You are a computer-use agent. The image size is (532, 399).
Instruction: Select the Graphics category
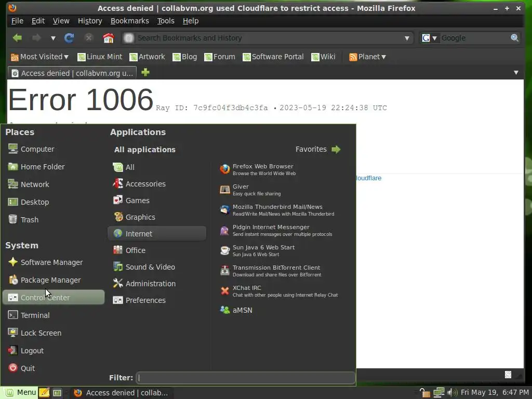[x=157, y=217]
